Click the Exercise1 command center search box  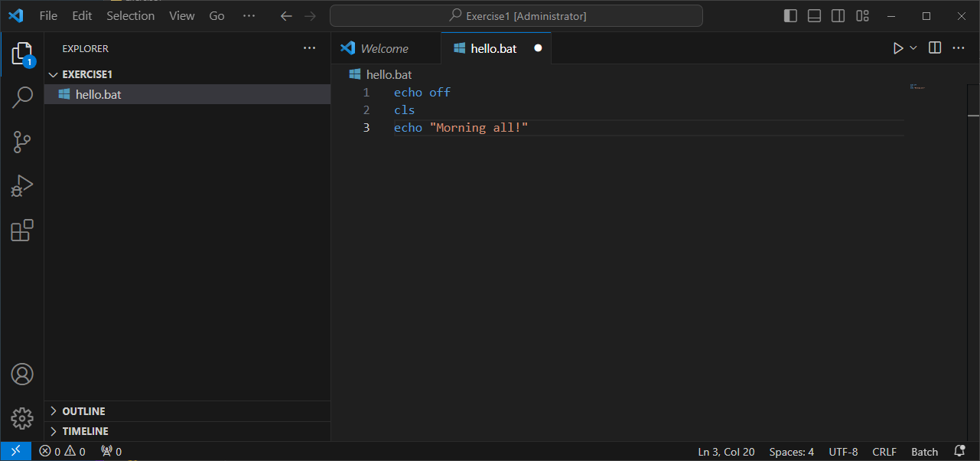coord(516,16)
